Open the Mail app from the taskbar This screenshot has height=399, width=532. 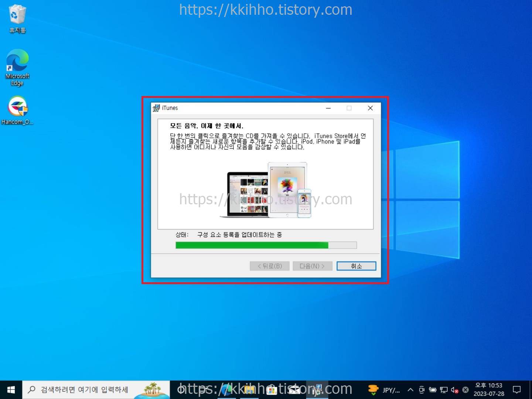294,390
